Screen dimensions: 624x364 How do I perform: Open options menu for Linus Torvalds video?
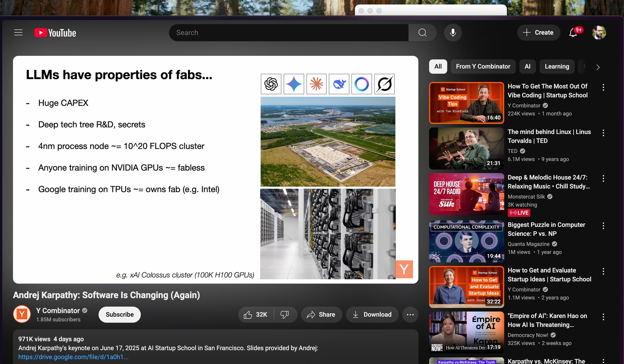[x=603, y=133]
